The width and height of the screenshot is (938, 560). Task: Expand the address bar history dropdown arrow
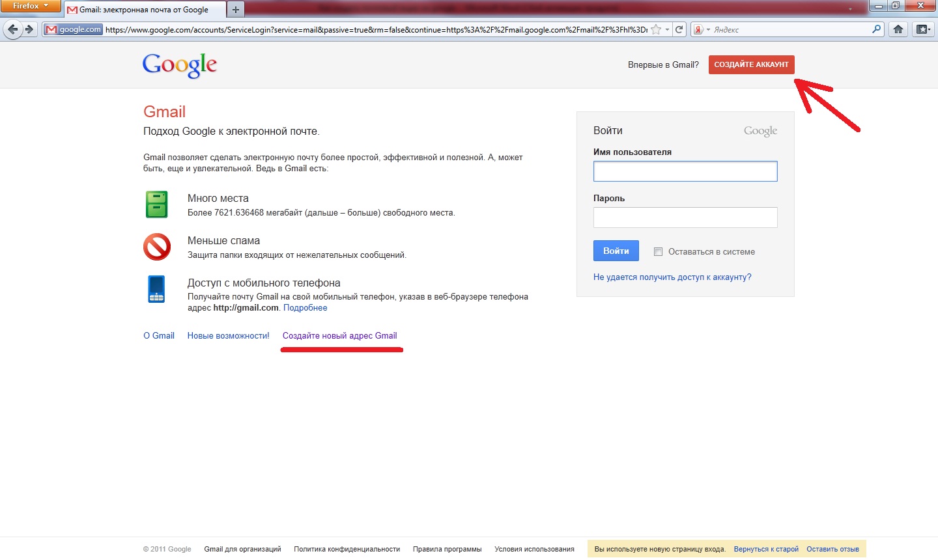pos(667,29)
